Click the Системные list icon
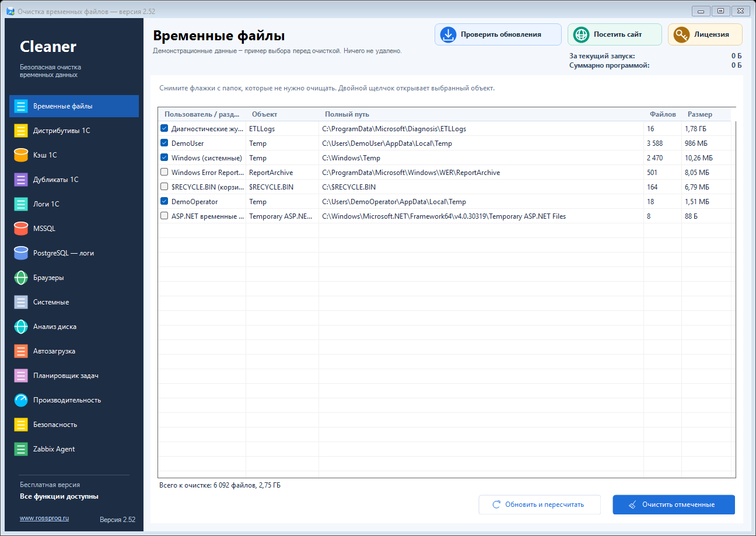Image resolution: width=756 pixels, height=536 pixels. point(21,302)
